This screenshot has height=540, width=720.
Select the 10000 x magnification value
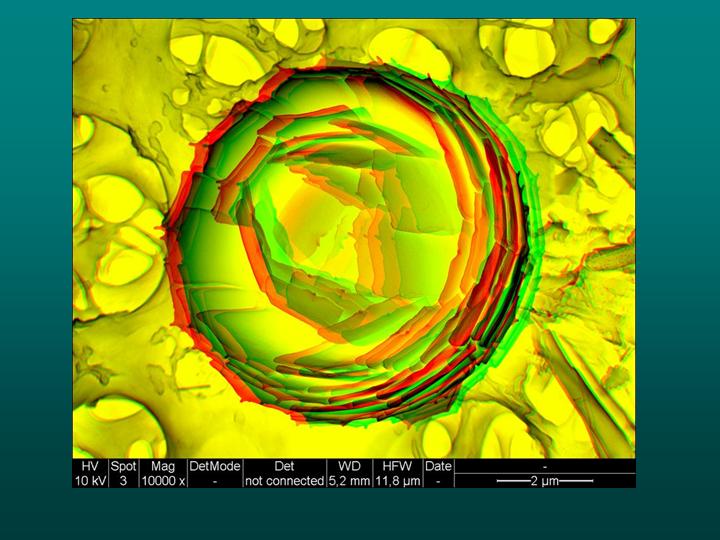click(x=163, y=481)
